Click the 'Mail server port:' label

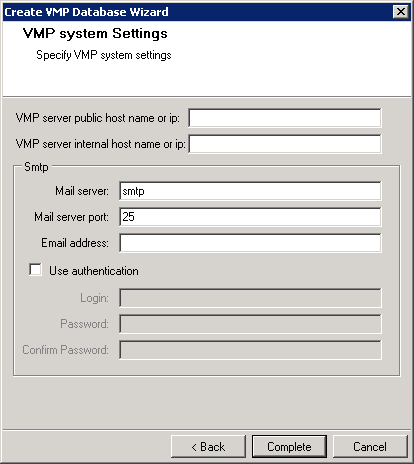coord(72,217)
